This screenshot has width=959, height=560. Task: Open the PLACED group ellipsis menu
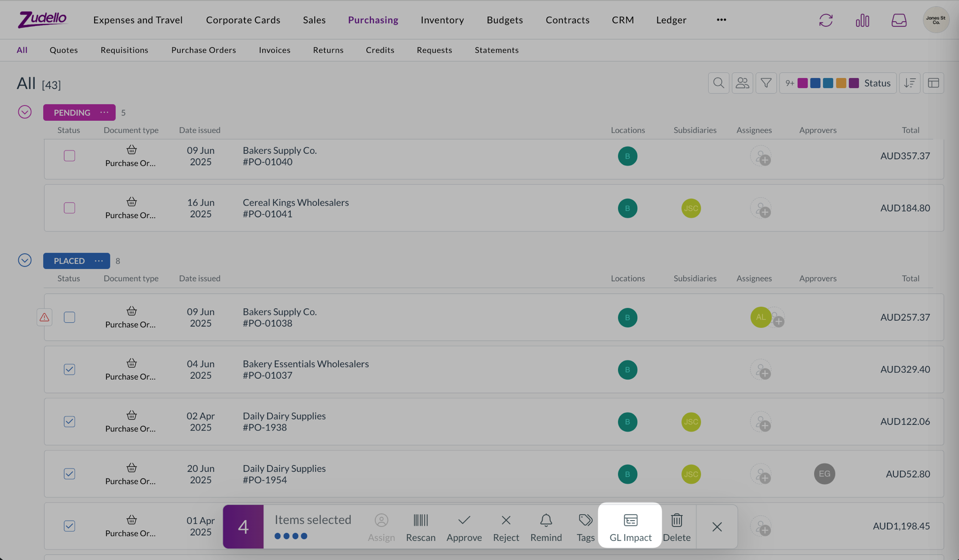pyautogui.click(x=99, y=261)
